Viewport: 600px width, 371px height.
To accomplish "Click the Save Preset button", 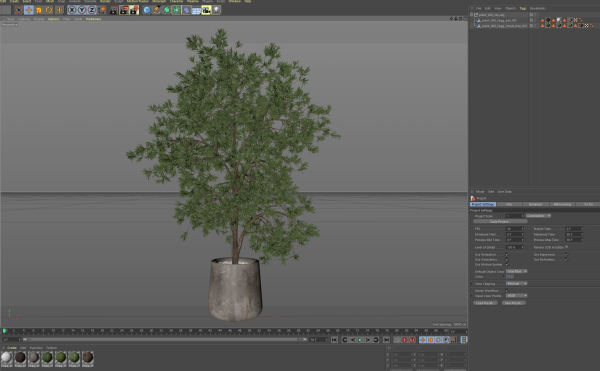I will 514,303.
